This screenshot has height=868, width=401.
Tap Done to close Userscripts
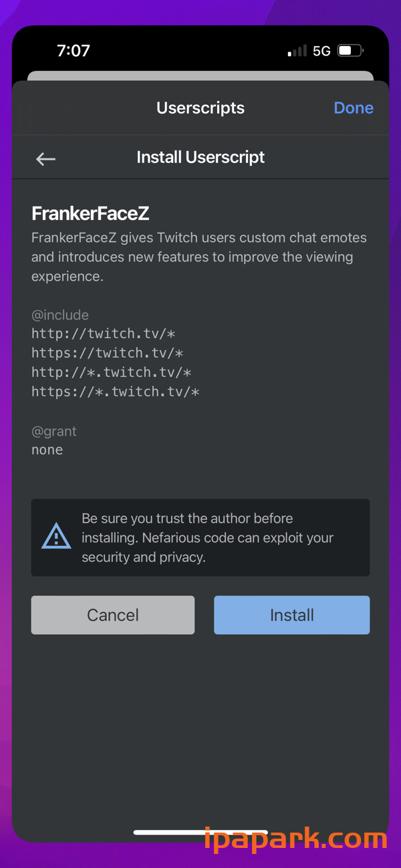pyautogui.click(x=354, y=108)
